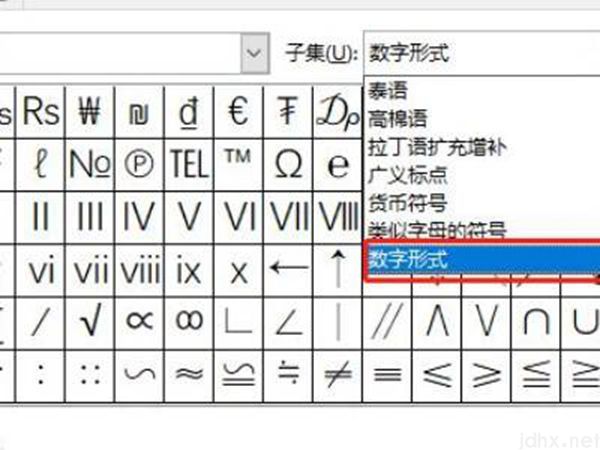Screen dimensions: 600x450
Task: Choose the all equal to symbol ≌
Action: 238,375
